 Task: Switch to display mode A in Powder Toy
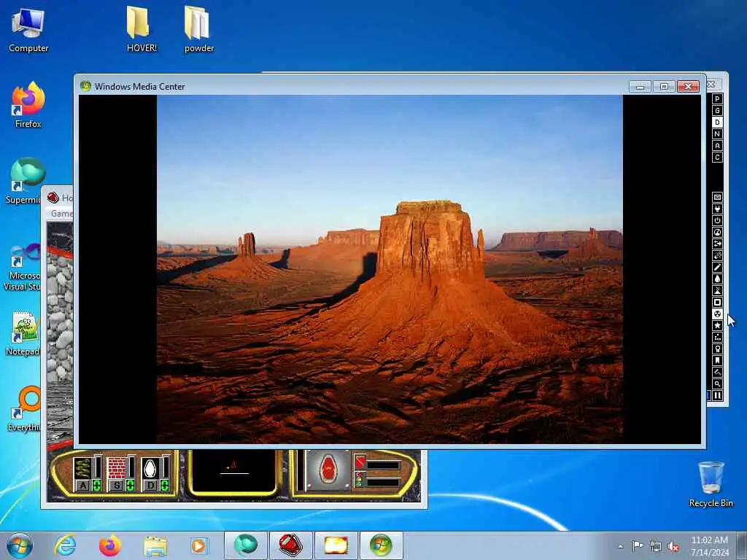click(x=718, y=146)
